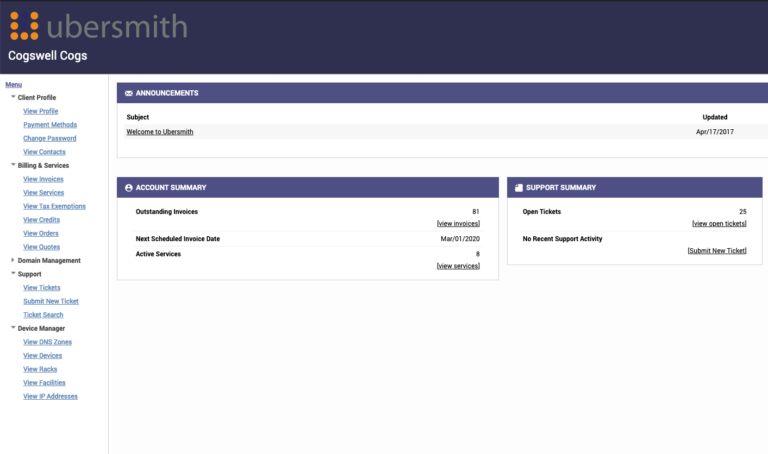Collapse the Support menu section
The height and width of the screenshot is (454, 768).
coord(13,273)
